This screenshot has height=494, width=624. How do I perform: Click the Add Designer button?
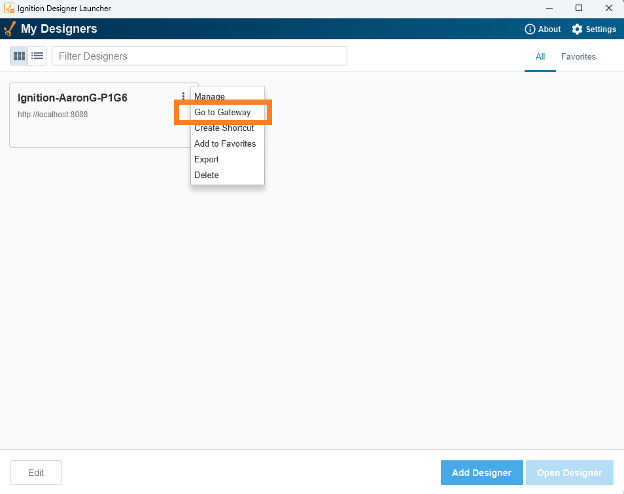pos(482,473)
